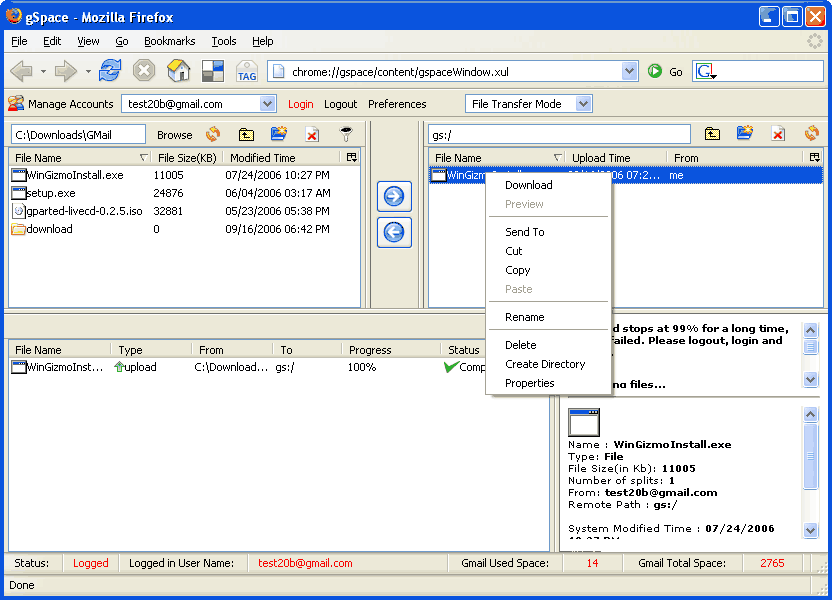Select Copy in the context menu
The width and height of the screenshot is (832, 600).
point(548,270)
